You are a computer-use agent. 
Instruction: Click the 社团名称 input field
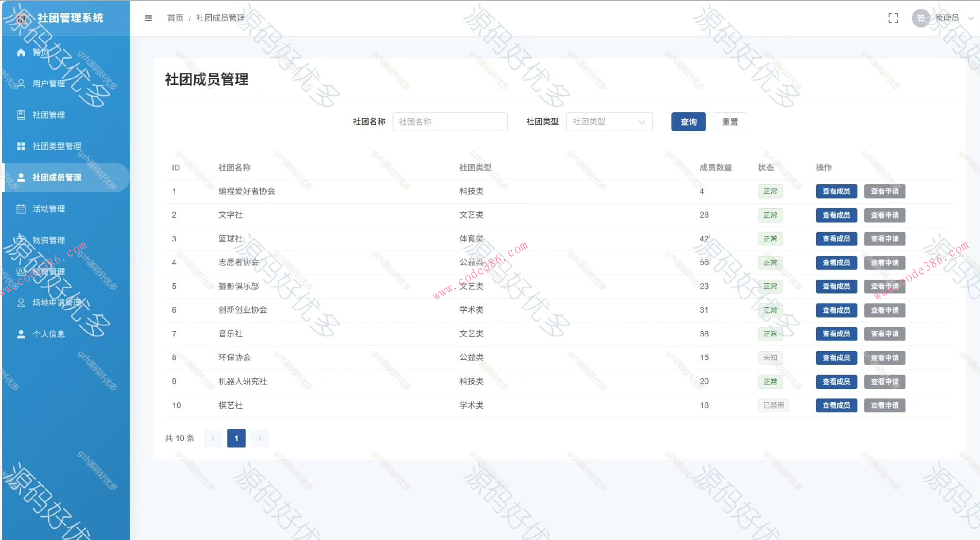point(450,121)
